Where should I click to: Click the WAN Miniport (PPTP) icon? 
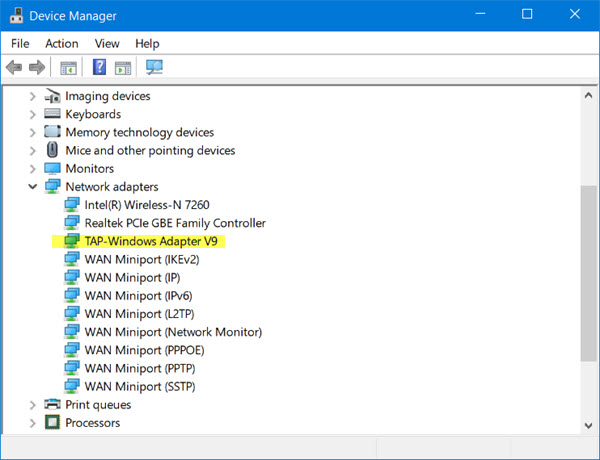[x=72, y=368]
